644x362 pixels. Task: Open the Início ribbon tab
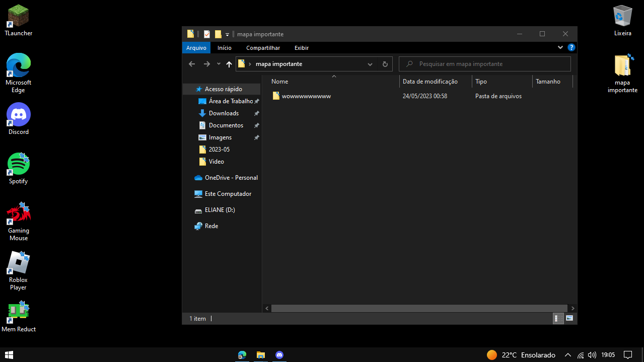225,48
